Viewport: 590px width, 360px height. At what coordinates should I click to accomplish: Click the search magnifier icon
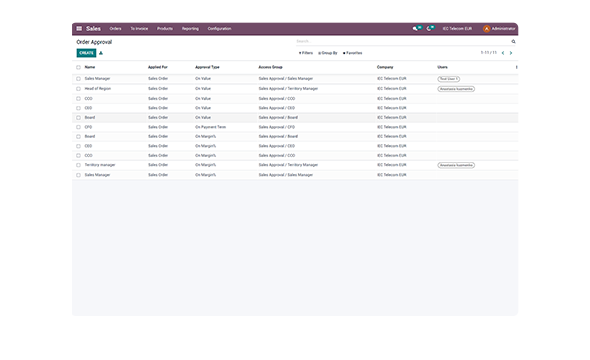point(513,41)
